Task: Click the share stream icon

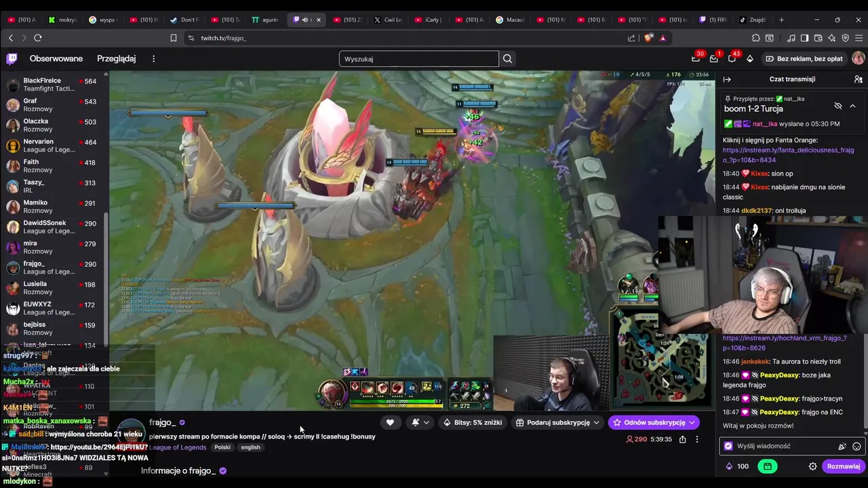Action: coord(682,439)
